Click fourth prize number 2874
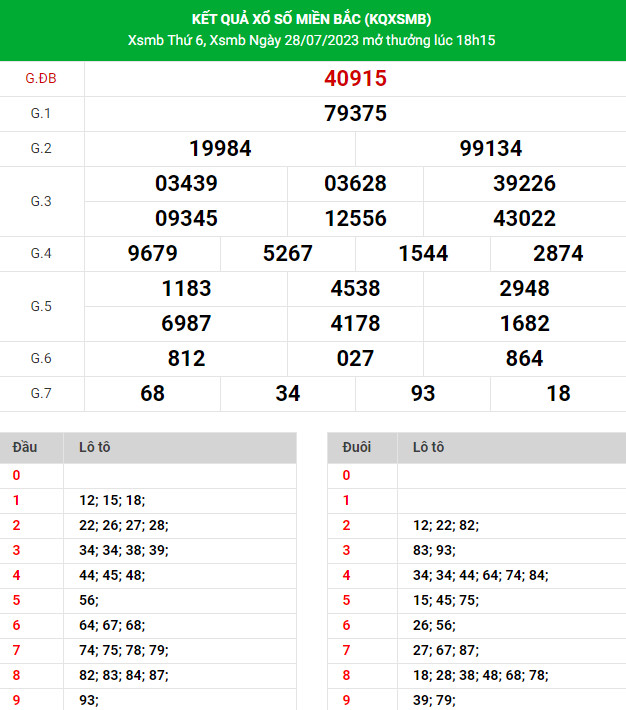 tap(558, 253)
